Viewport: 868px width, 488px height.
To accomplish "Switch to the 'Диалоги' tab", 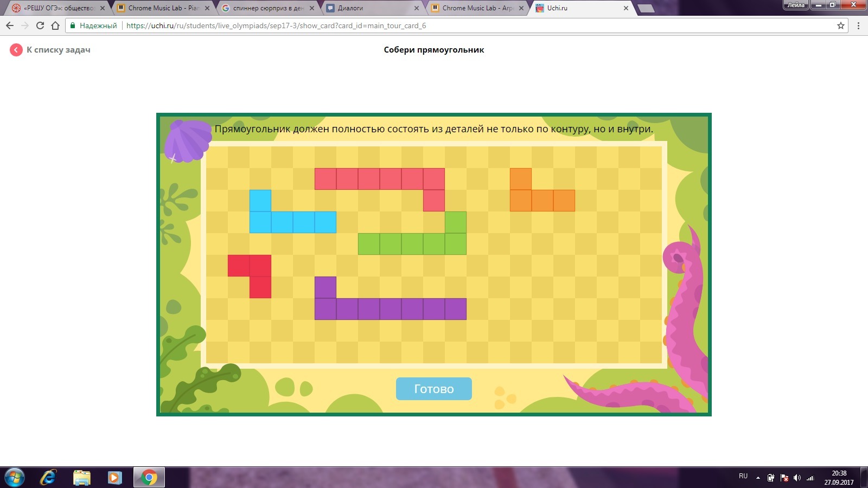I will 369,8.
